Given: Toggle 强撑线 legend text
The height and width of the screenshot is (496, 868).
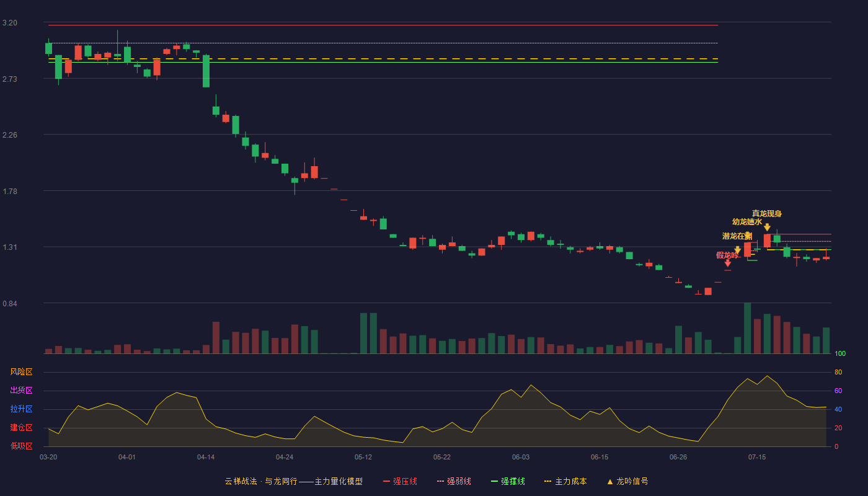Looking at the screenshot, I should pos(513,481).
